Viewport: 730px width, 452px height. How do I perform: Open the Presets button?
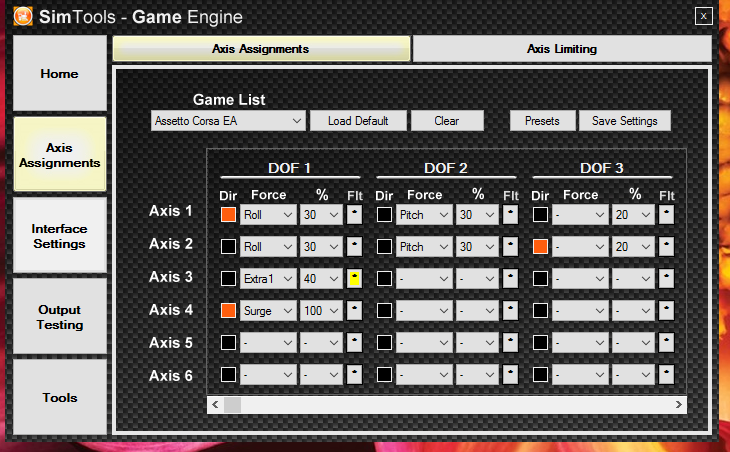tap(542, 121)
